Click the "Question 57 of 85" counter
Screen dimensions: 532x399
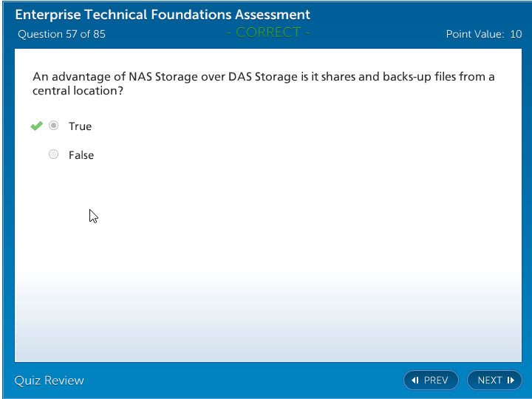[61, 34]
